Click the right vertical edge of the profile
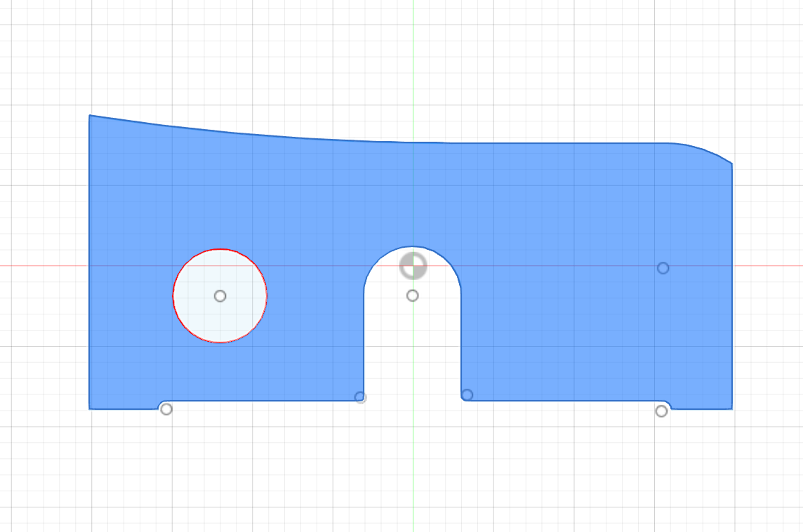This screenshot has height=532, width=803. (731, 295)
